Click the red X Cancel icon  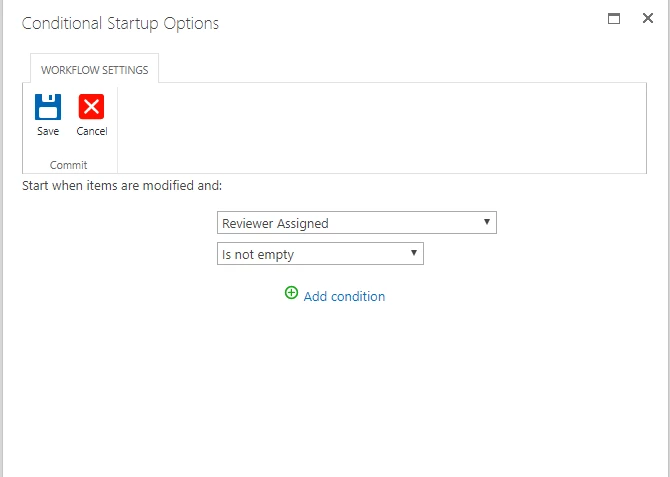click(91, 106)
